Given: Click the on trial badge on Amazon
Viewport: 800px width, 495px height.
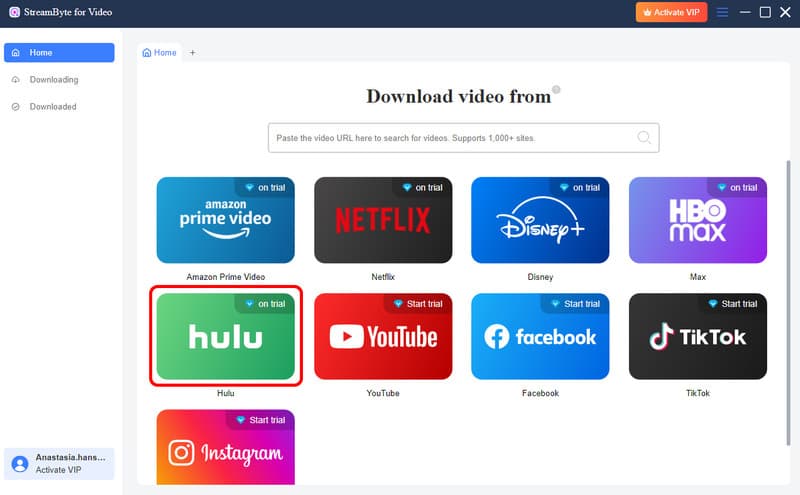Looking at the screenshot, I should click(265, 187).
